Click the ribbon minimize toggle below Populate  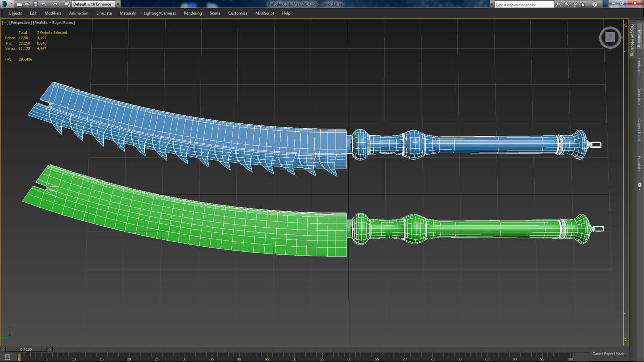[x=640, y=185]
